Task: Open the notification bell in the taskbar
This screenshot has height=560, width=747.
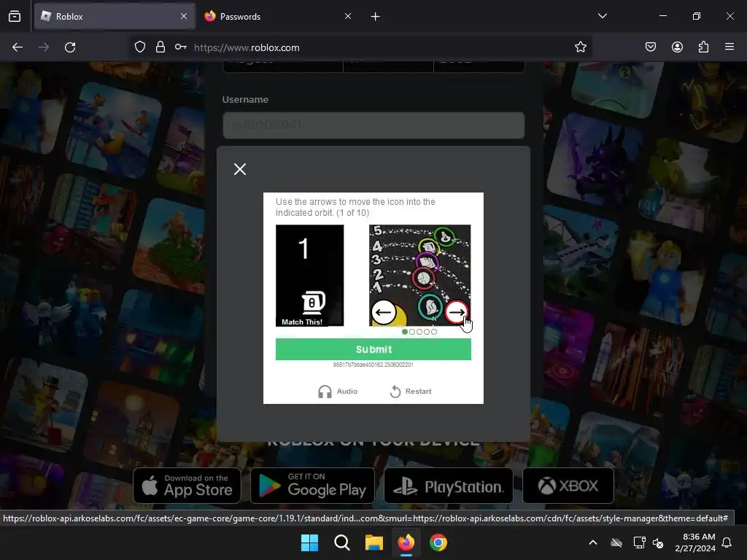Action: [x=727, y=542]
